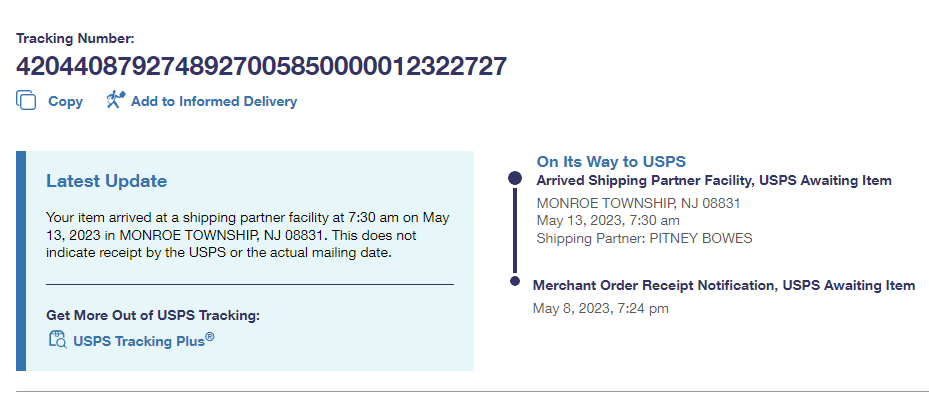
Task: Open the Add to Informed Delivery link
Action: [213, 101]
